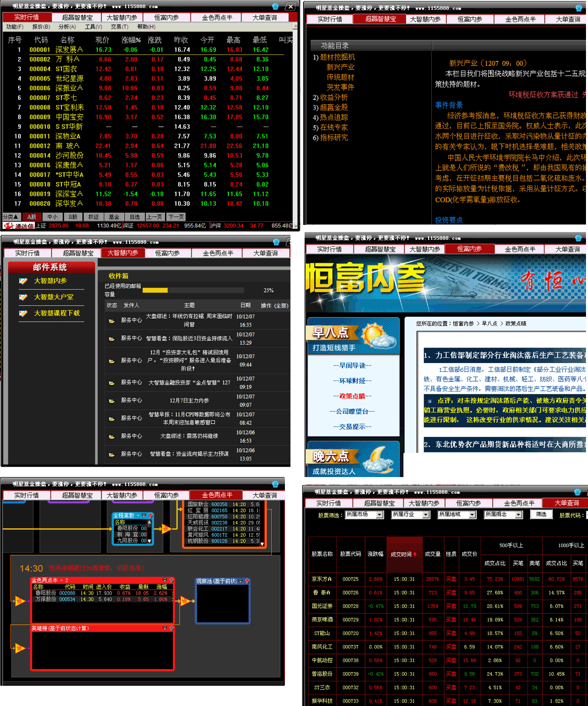Screen dimensions: 588x706
Task: Collapse the 英雄榜 panel with its down-triangle
Action: pyautogui.click(x=164, y=628)
